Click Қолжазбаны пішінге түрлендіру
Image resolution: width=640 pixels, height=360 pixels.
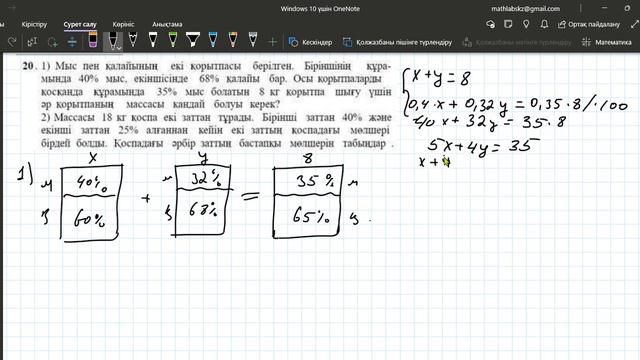coord(397,42)
